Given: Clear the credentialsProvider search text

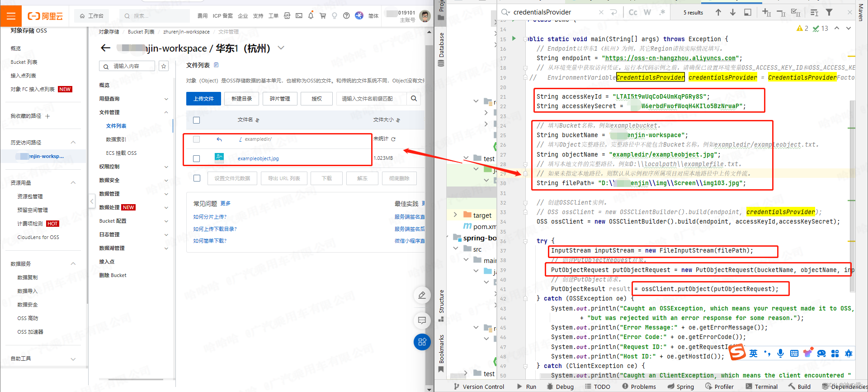Looking at the screenshot, I should [x=601, y=12].
